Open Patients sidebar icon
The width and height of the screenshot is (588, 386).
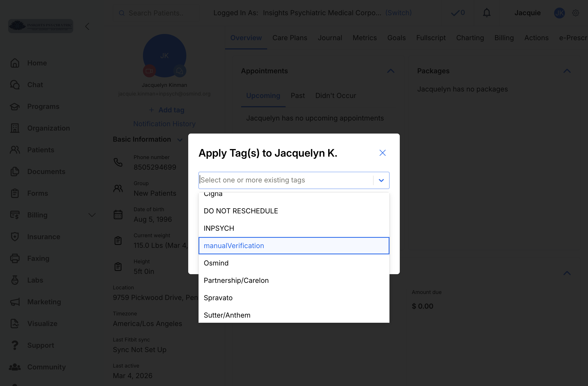[x=15, y=150]
